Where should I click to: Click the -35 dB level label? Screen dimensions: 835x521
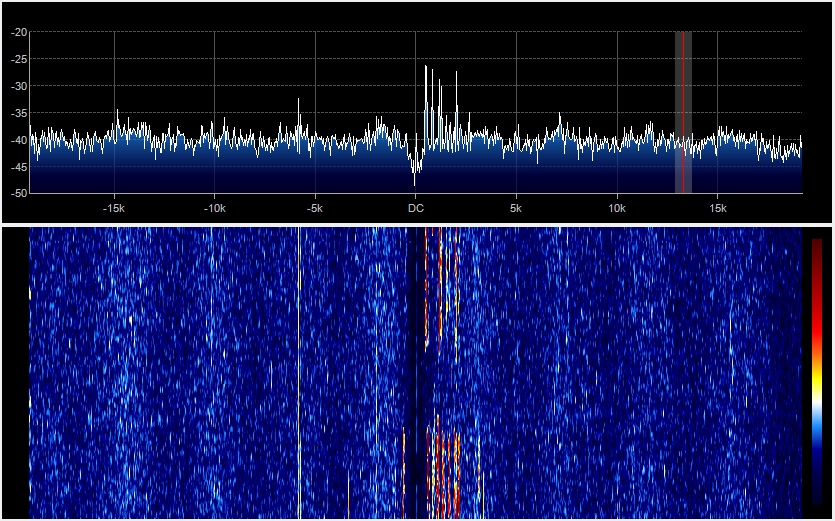[19, 113]
